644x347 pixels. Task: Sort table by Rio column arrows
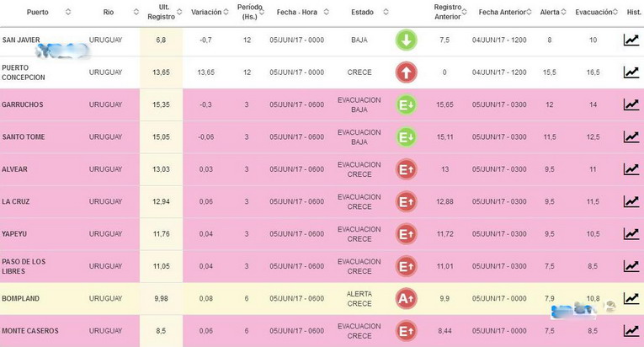(136, 12)
